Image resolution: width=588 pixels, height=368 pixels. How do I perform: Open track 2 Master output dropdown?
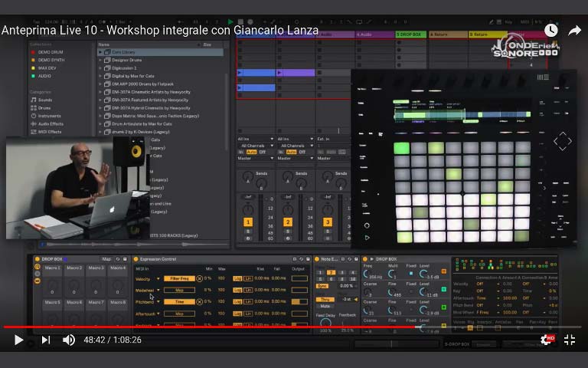pos(295,159)
